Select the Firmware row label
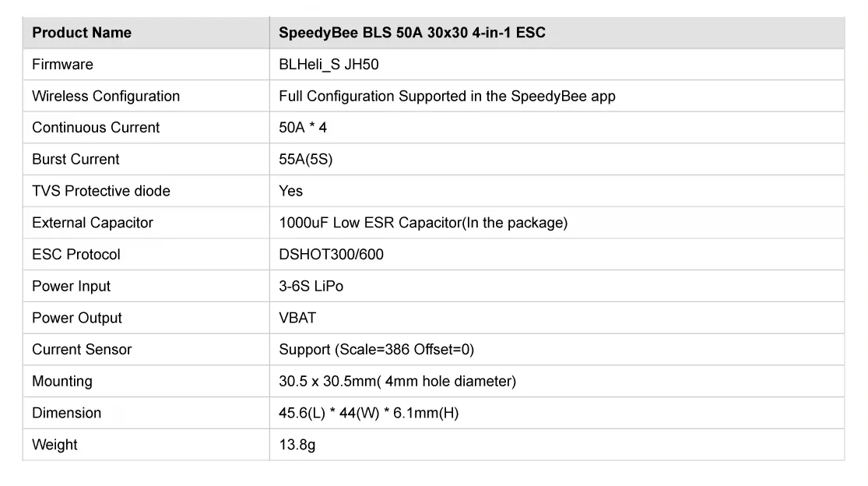This screenshot has width=868, height=486. (x=62, y=65)
